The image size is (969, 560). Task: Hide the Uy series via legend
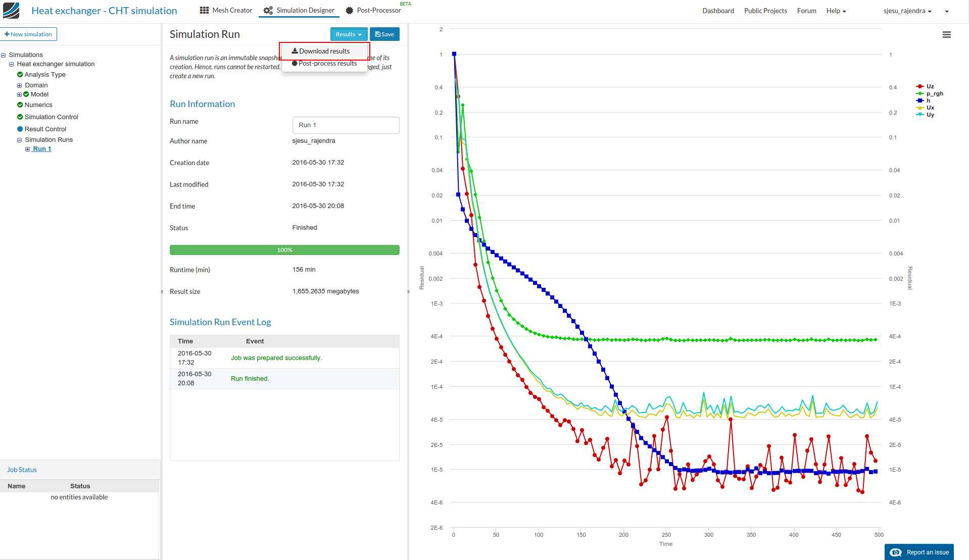[929, 115]
